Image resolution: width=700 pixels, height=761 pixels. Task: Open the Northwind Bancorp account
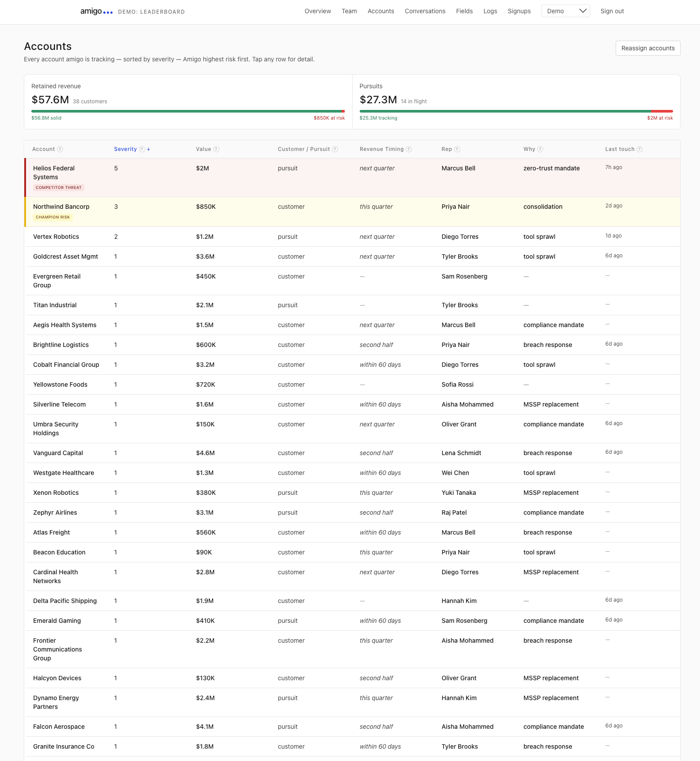[x=352, y=212]
